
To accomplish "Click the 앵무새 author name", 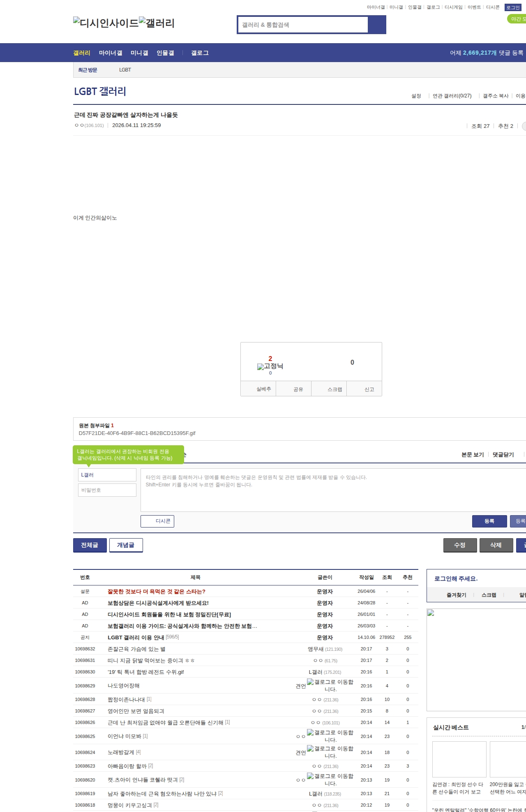I will point(316,649).
